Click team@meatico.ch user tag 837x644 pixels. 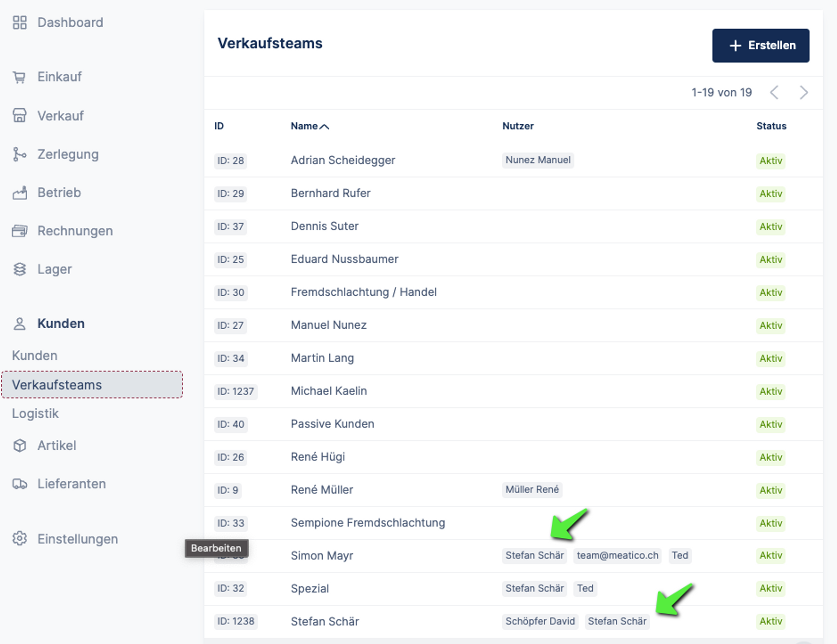(617, 555)
